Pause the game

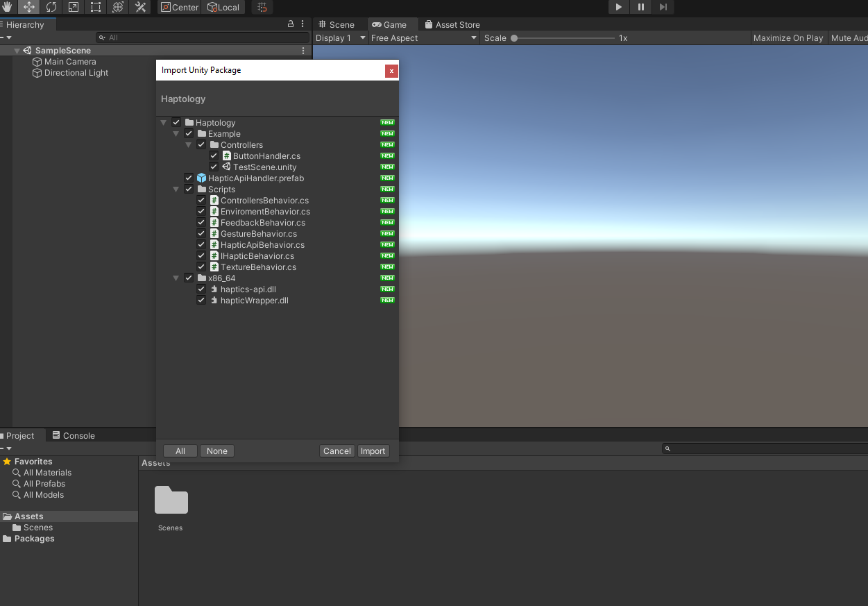[640, 7]
